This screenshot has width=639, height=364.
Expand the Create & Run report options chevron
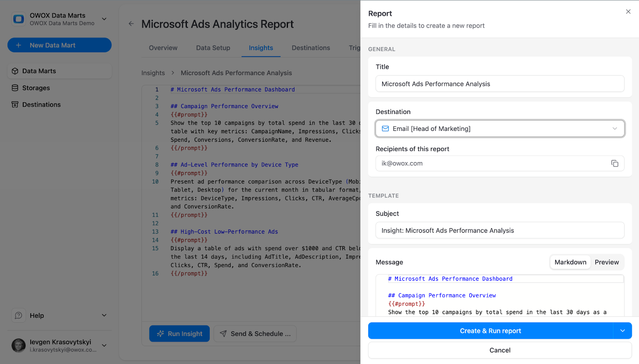pos(622,330)
